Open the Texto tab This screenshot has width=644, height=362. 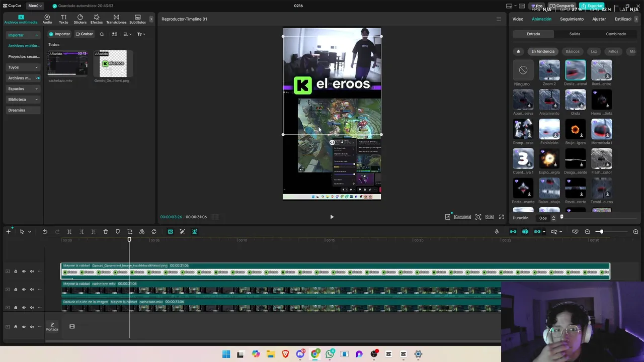[x=63, y=19]
